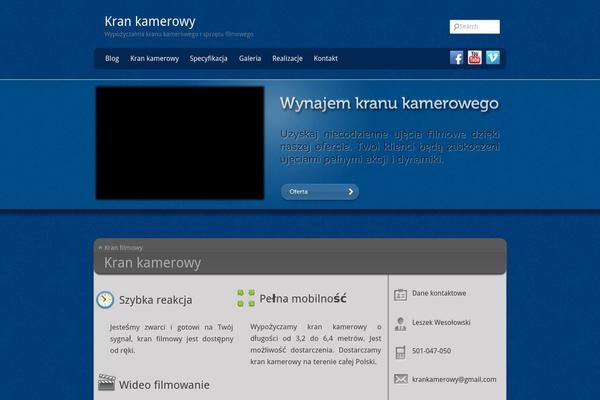Go to the Specyfikacja page
Image resolution: width=600 pixels, height=400 pixels.
(x=209, y=59)
